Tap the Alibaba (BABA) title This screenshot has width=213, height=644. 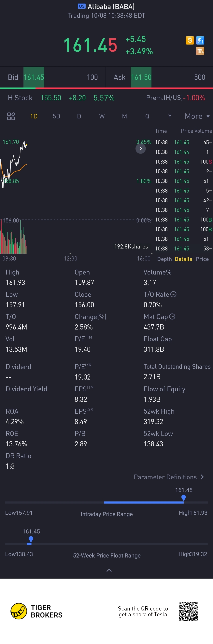click(x=111, y=7)
